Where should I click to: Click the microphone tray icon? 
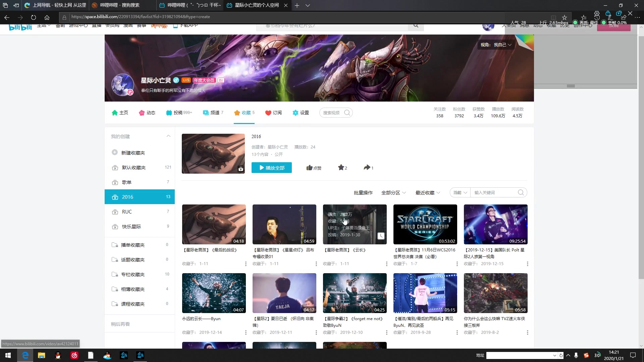576,355
